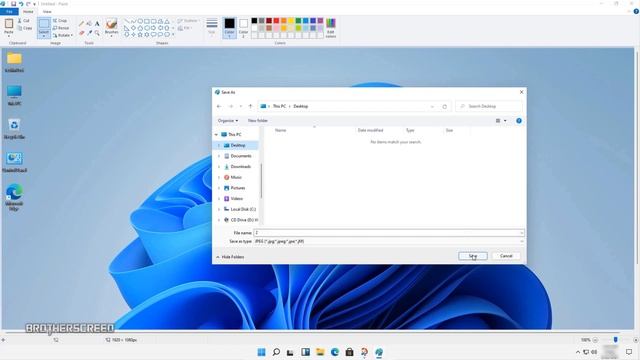Click Cut in the Clipboard group
This screenshot has height=360, width=640.
pos(24,20)
